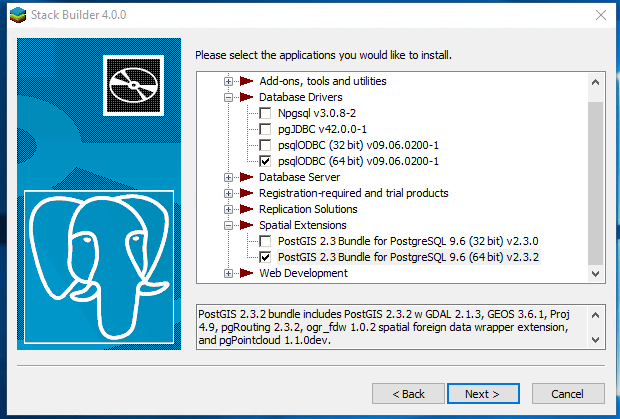Select psqlODBC (64 bit) v09.06.0200-1 text
Viewport: 620px width, 419px height.
358,161
